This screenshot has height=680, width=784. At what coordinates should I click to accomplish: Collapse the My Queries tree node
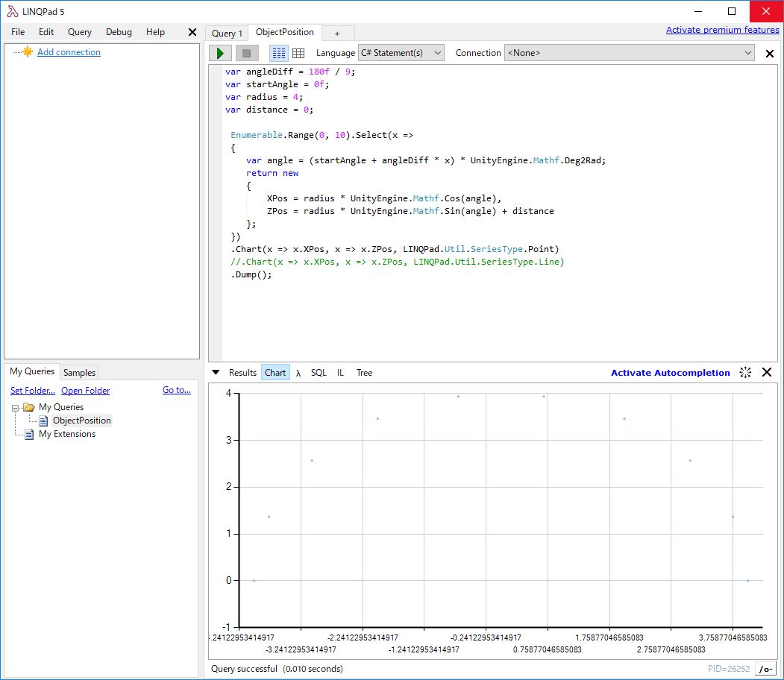(x=16, y=407)
